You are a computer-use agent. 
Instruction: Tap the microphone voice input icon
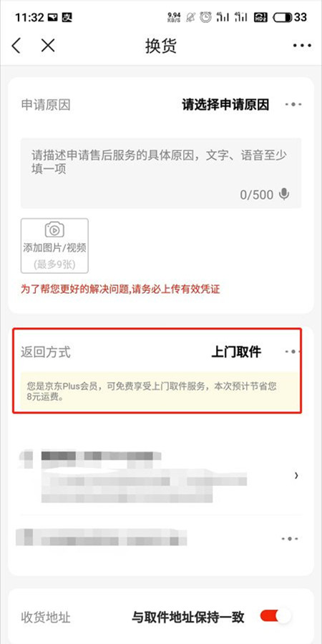[284, 194]
